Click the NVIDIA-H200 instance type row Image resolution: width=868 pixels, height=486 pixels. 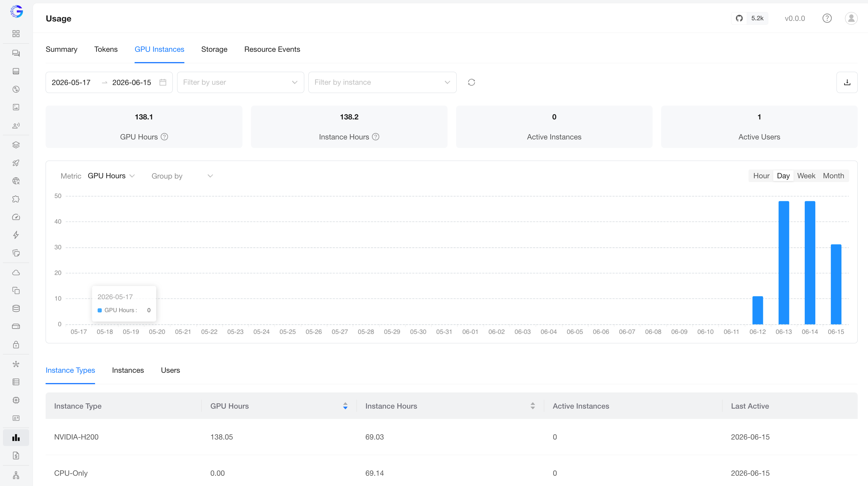pyautogui.click(x=452, y=437)
